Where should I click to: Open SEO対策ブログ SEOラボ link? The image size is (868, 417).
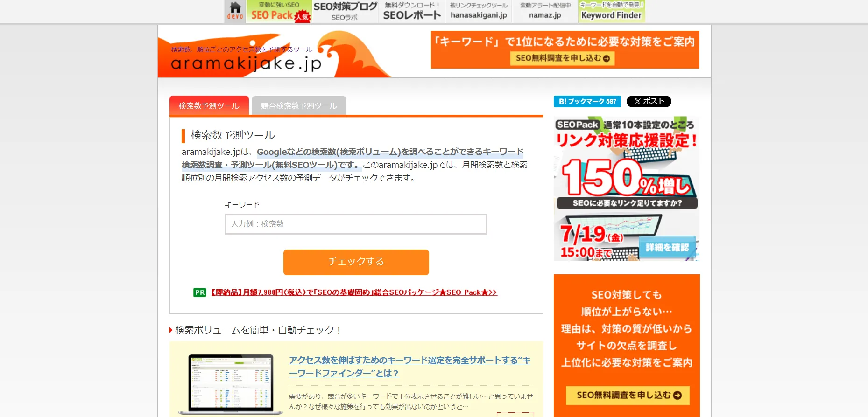point(345,11)
